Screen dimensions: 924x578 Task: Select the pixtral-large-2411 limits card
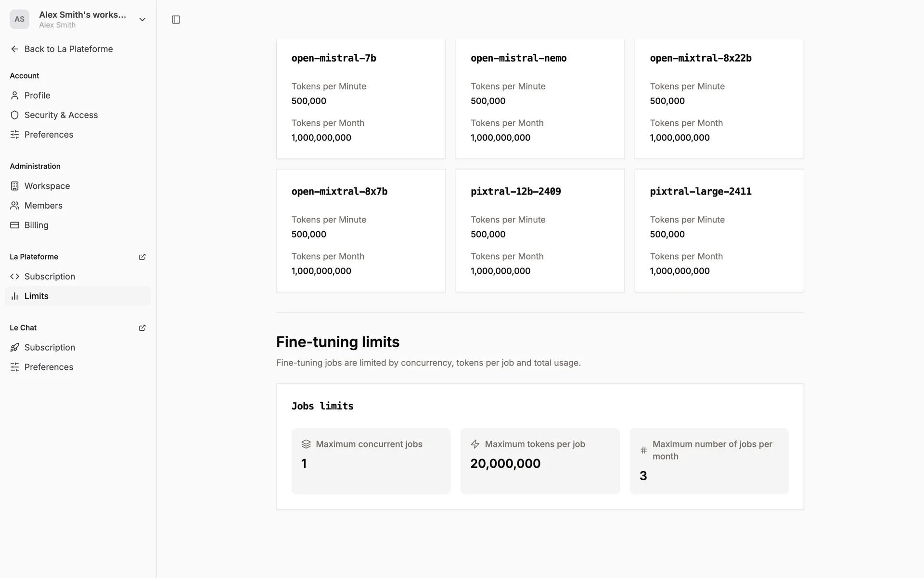pyautogui.click(x=719, y=230)
